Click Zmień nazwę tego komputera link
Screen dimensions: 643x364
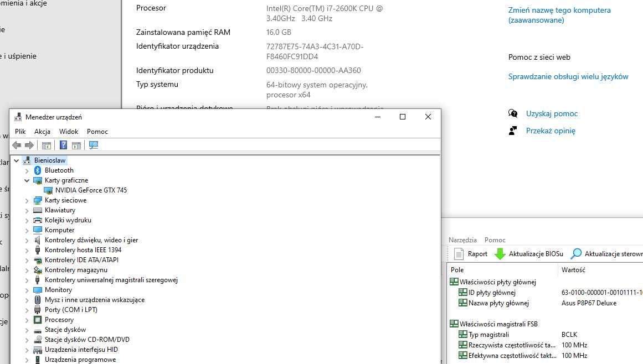[x=559, y=15]
